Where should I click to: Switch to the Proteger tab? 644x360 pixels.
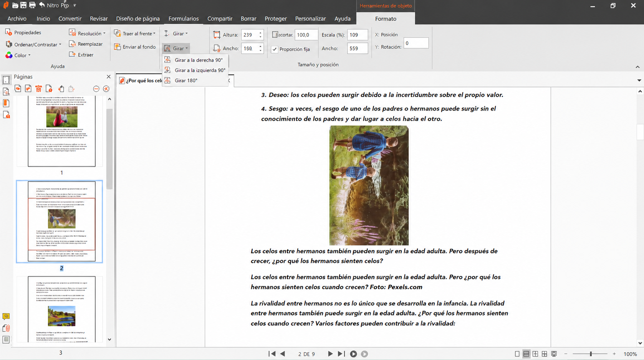[x=276, y=18]
